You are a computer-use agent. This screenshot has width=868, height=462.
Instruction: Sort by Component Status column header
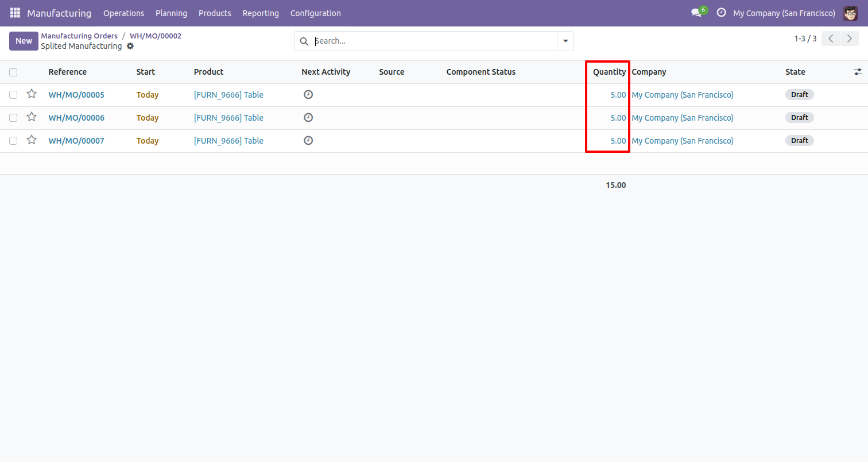point(481,72)
